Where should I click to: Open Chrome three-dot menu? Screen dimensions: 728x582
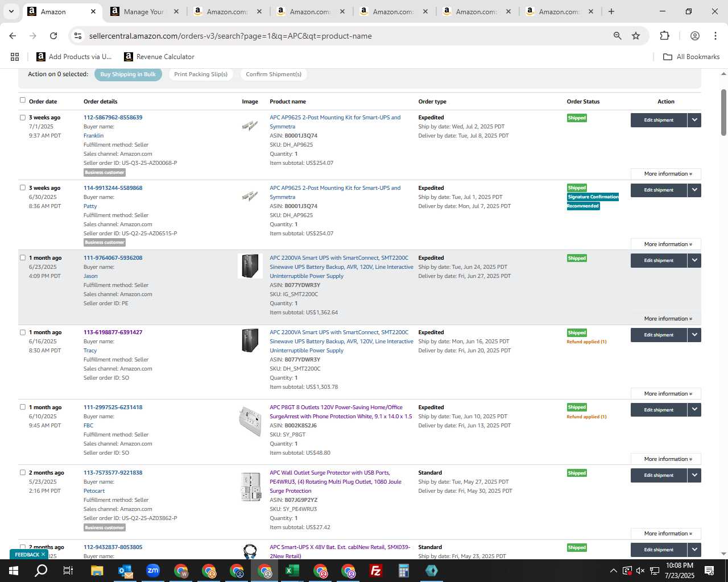715,36
